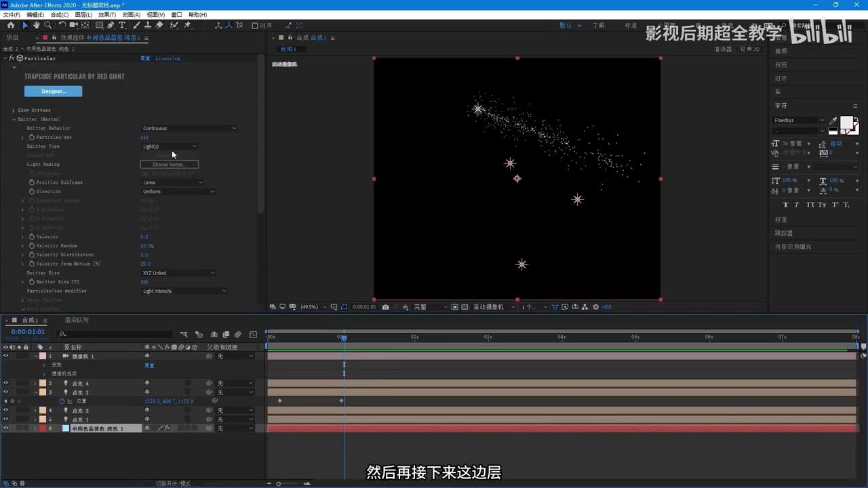Select the Pan Behind anchor point tool
This screenshot has width=868, height=488.
pos(85,25)
